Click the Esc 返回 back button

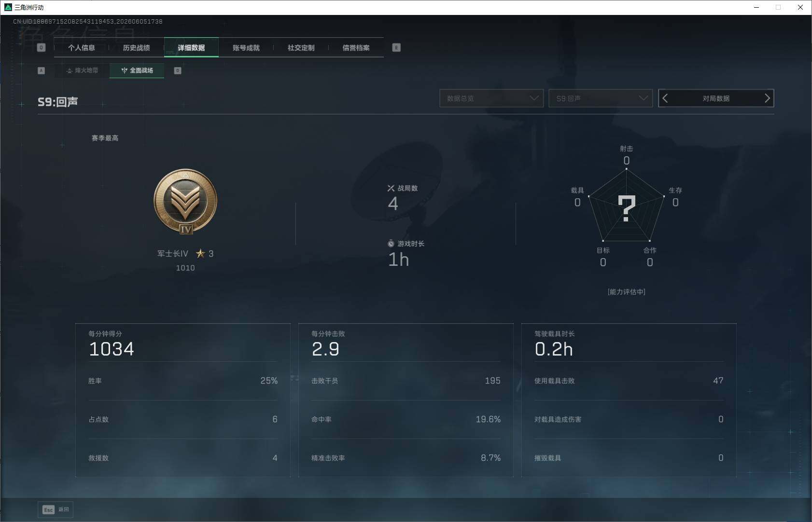pos(56,509)
